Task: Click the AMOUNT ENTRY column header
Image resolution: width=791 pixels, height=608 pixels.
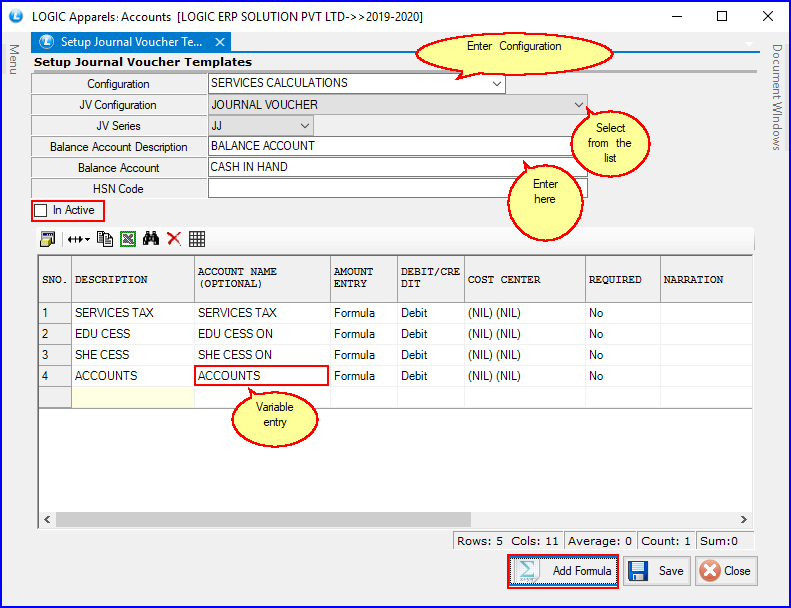Action: [x=364, y=279]
